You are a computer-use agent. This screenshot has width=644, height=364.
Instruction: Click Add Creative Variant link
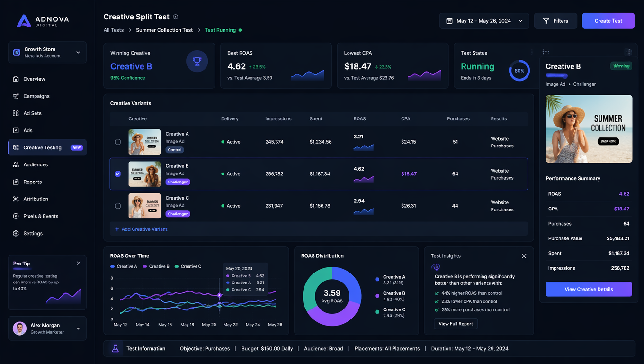tap(141, 229)
